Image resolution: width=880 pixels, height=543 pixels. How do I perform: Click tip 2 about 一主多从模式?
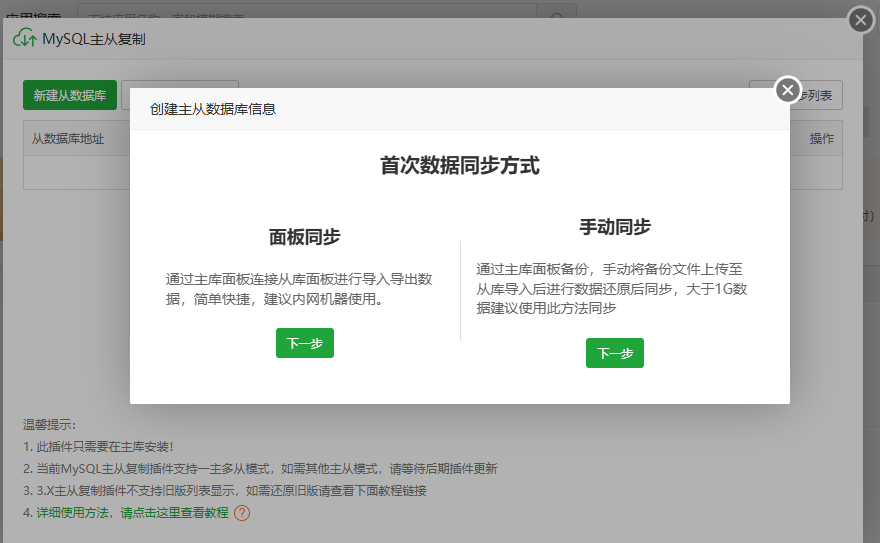260,468
